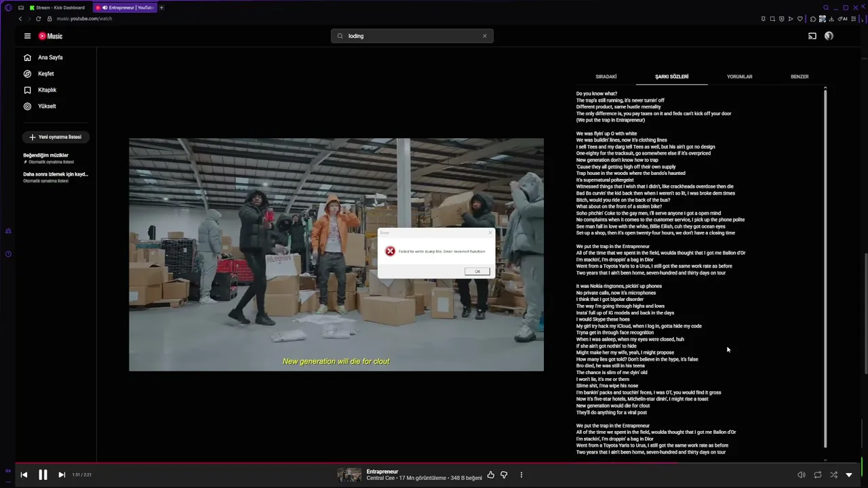Image resolution: width=868 pixels, height=488 pixels.
Task: Like the song with thumbs up
Action: pyautogui.click(x=491, y=475)
